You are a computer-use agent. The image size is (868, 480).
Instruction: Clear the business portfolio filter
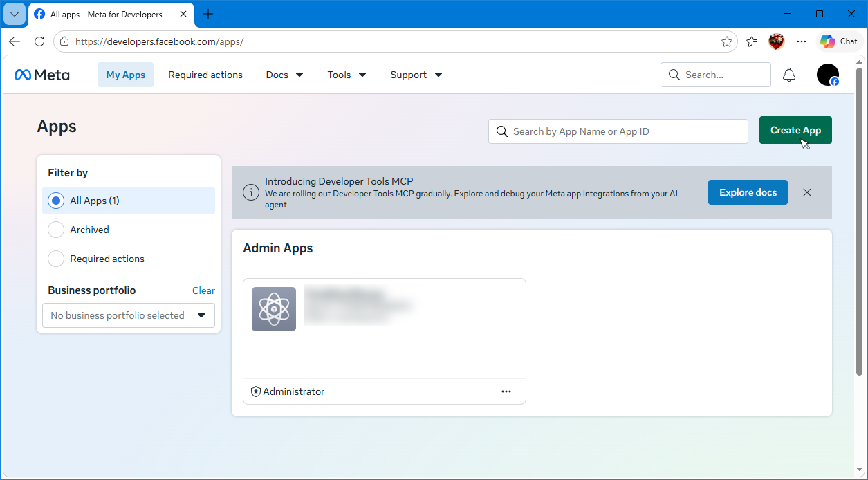[x=203, y=290]
